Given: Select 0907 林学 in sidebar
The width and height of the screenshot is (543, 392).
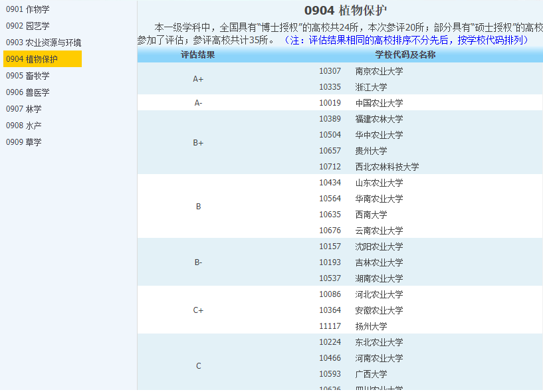Looking at the screenshot, I should [24, 109].
